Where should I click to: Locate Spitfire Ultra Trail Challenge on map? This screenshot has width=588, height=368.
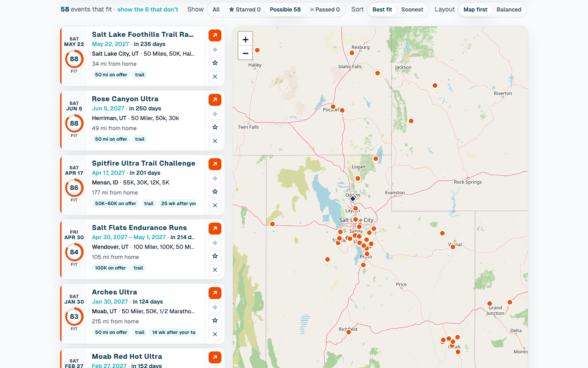tap(215, 178)
